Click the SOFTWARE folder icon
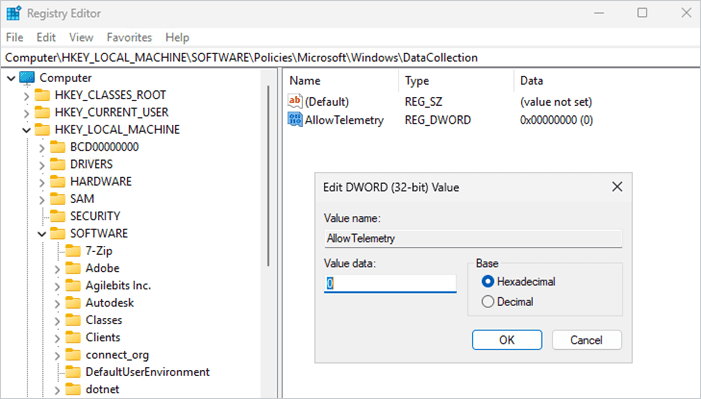701x399 pixels. pos(58,233)
